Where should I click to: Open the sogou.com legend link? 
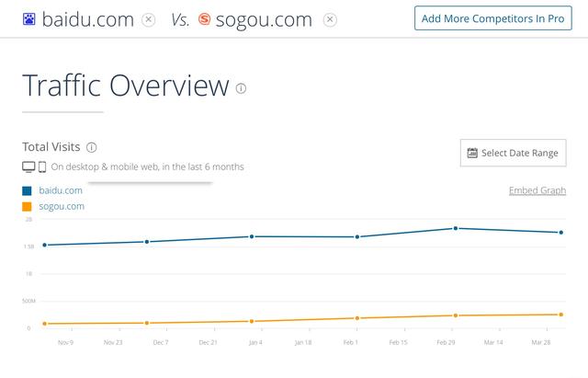62,206
